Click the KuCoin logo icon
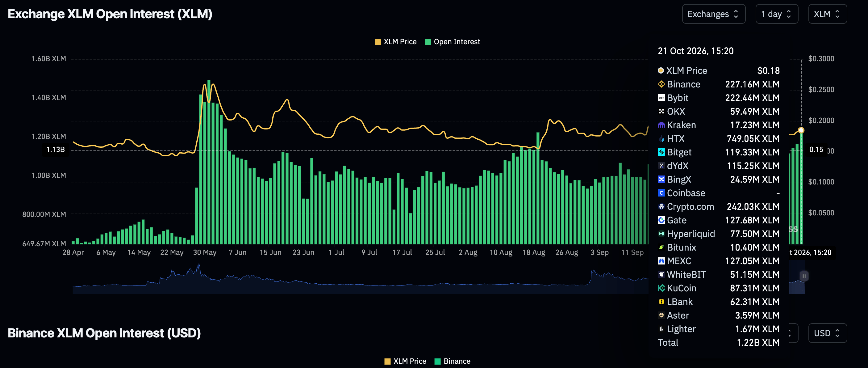The width and height of the screenshot is (868, 368). [661, 288]
